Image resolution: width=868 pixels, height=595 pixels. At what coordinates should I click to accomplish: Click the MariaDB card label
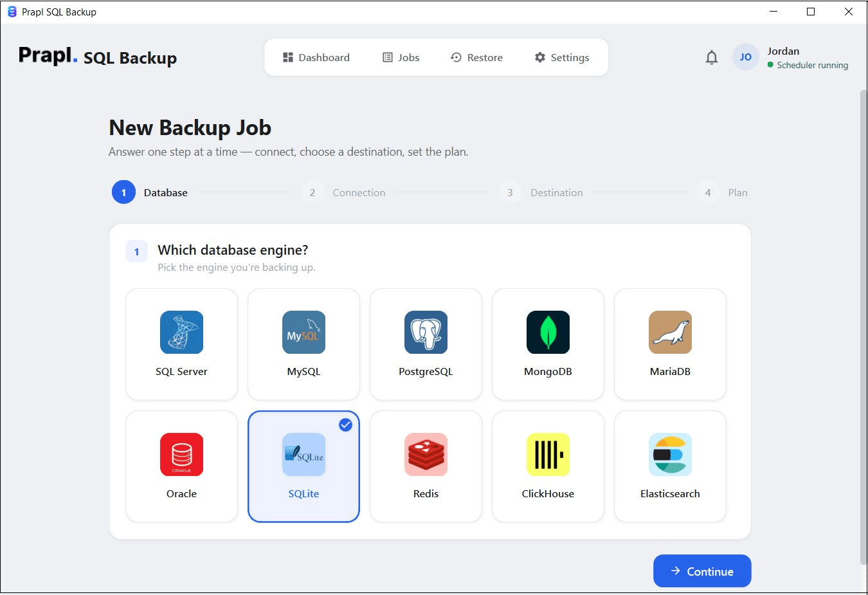pyautogui.click(x=670, y=371)
